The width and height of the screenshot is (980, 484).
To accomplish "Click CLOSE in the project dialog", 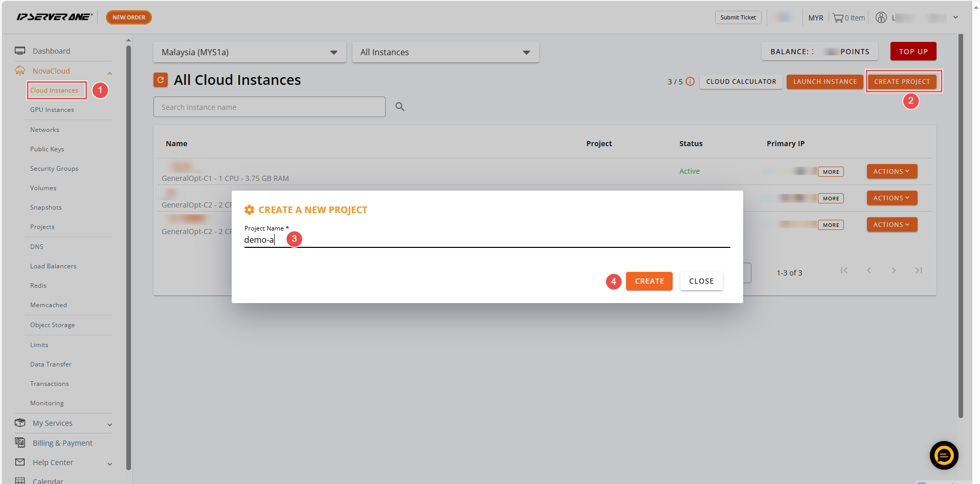I will 701,281.
